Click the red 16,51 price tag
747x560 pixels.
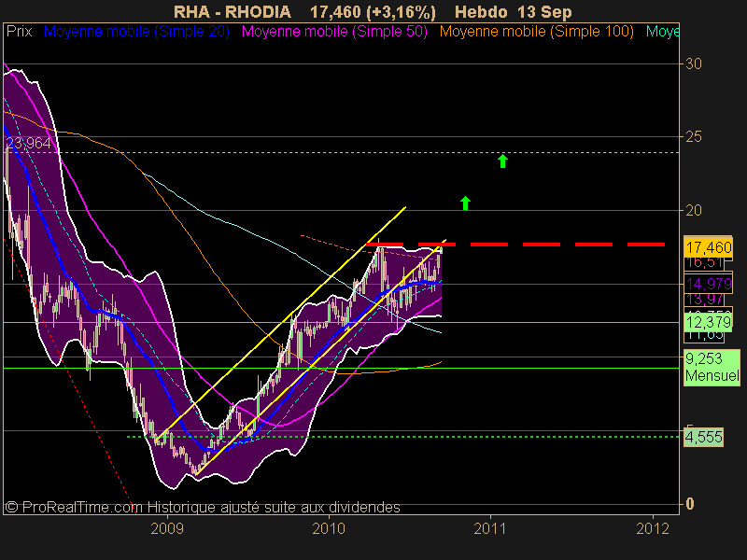(705, 262)
